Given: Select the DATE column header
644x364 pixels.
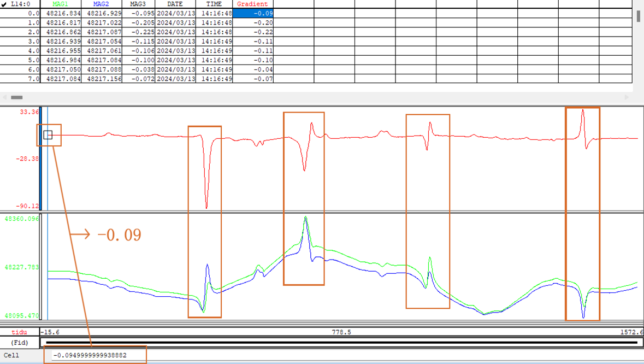Looking at the screenshot, I should click(175, 4).
